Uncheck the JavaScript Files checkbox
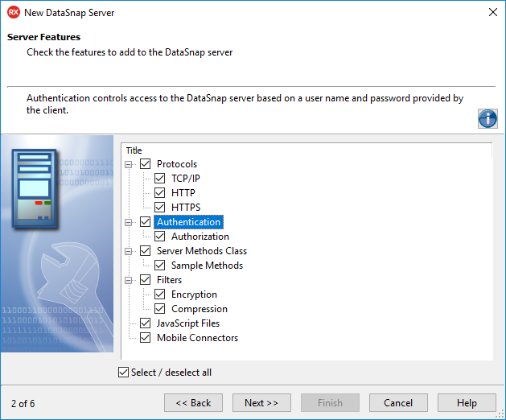 146,323
